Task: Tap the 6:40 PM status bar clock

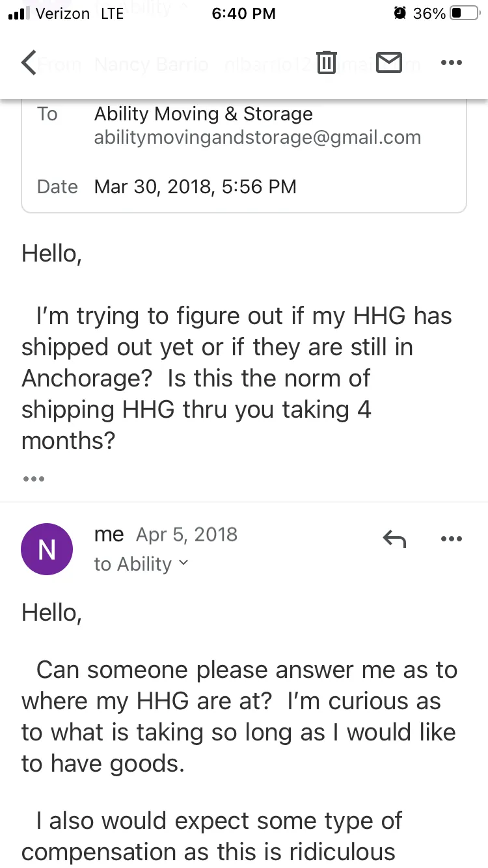Action: coord(243,14)
